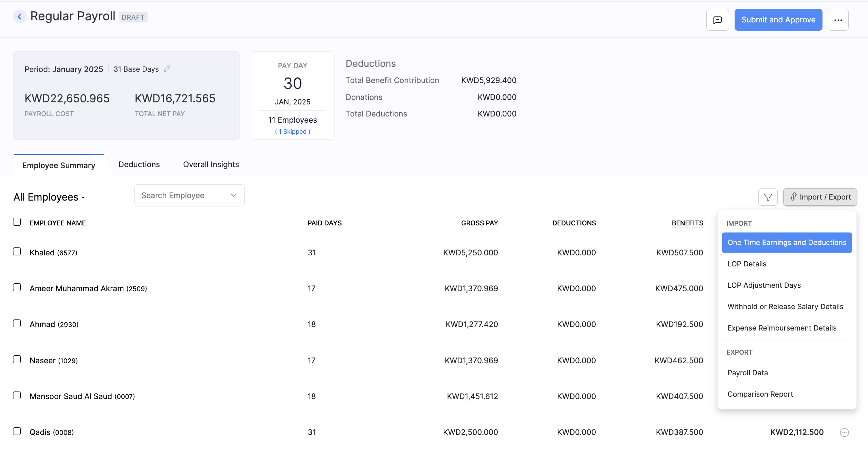The height and width of the screenshot is (457, 868).
Task: Click the Import / Export button icon
Action: 793,197
